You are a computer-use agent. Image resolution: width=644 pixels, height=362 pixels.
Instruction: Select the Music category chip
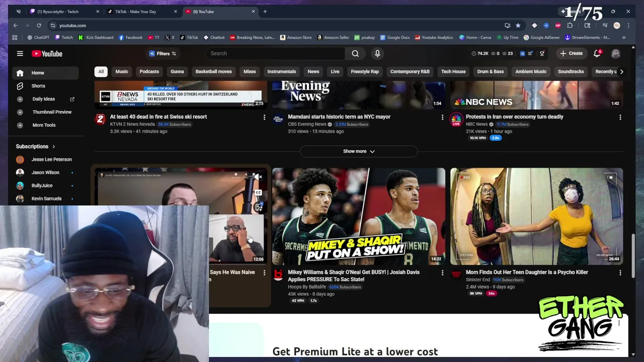click(122, 71)
